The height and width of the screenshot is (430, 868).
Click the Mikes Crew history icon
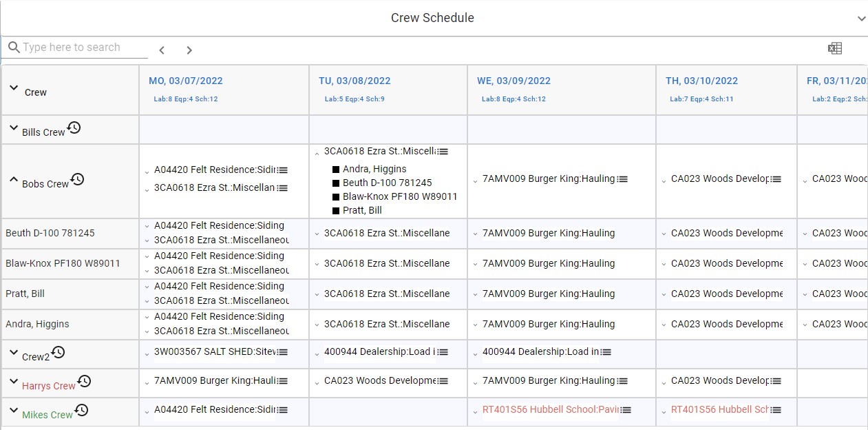81,410
